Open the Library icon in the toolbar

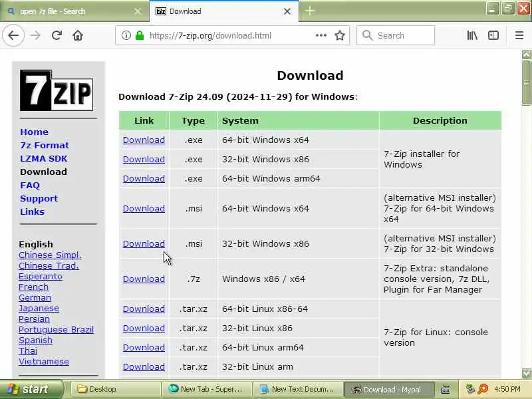click(x=472, y=35)
